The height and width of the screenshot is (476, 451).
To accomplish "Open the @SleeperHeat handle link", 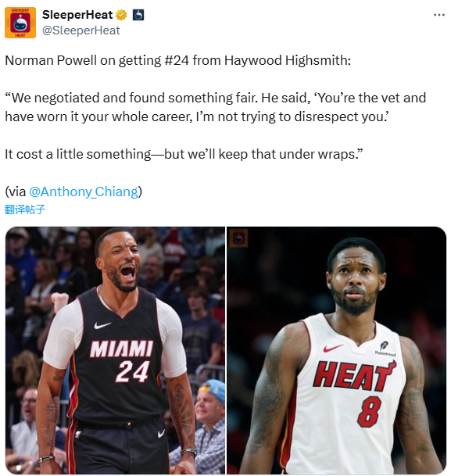I will [81, 30].
